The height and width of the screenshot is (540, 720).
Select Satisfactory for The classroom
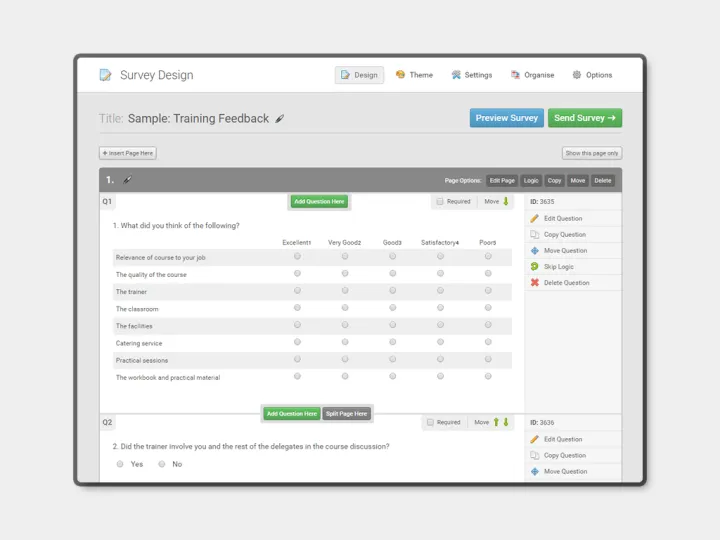click(440, 308)
